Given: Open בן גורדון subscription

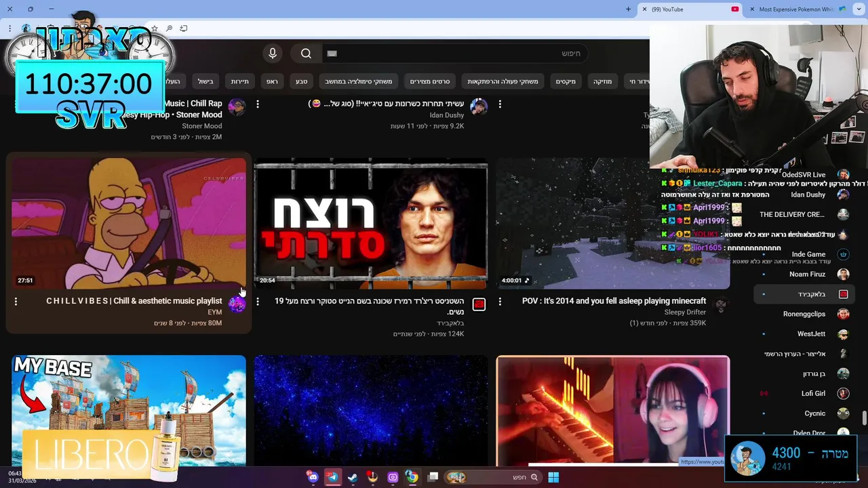Looking at the screenshot, I should (x=804, y=373).
